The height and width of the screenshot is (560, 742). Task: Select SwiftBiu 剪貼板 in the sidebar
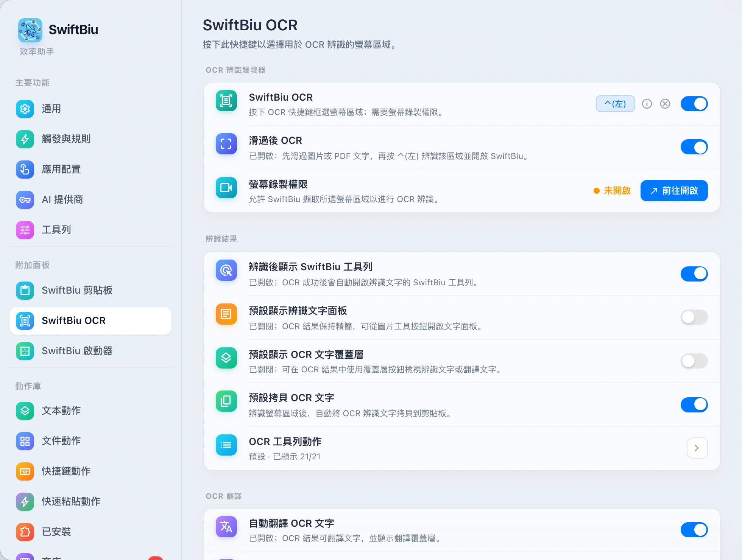(90, 291)
